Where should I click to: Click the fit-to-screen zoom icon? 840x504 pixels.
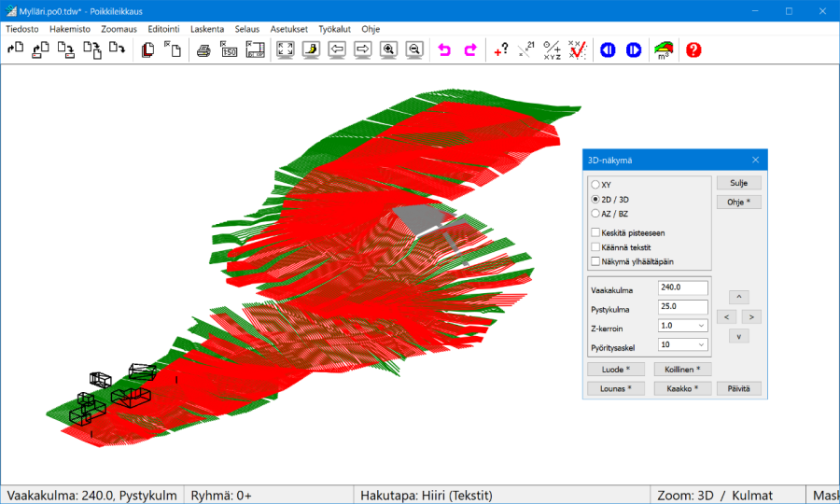(286, 50)
